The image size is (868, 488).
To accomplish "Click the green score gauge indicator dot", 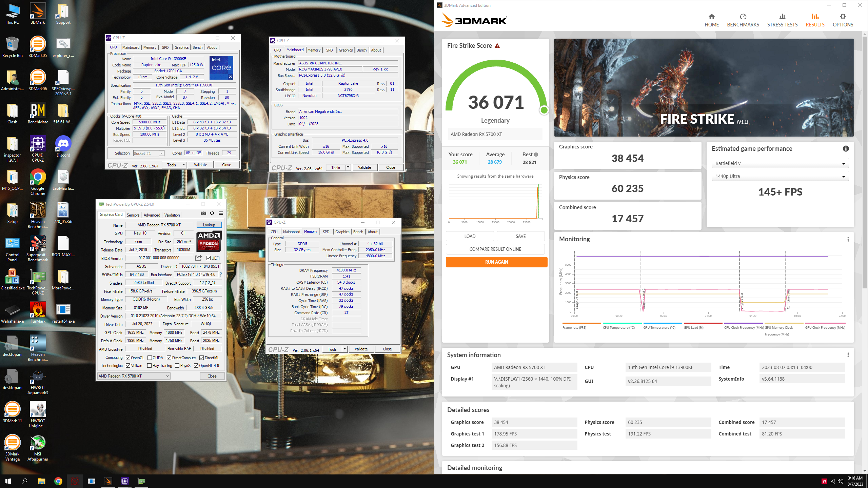I will coord(544,110).
